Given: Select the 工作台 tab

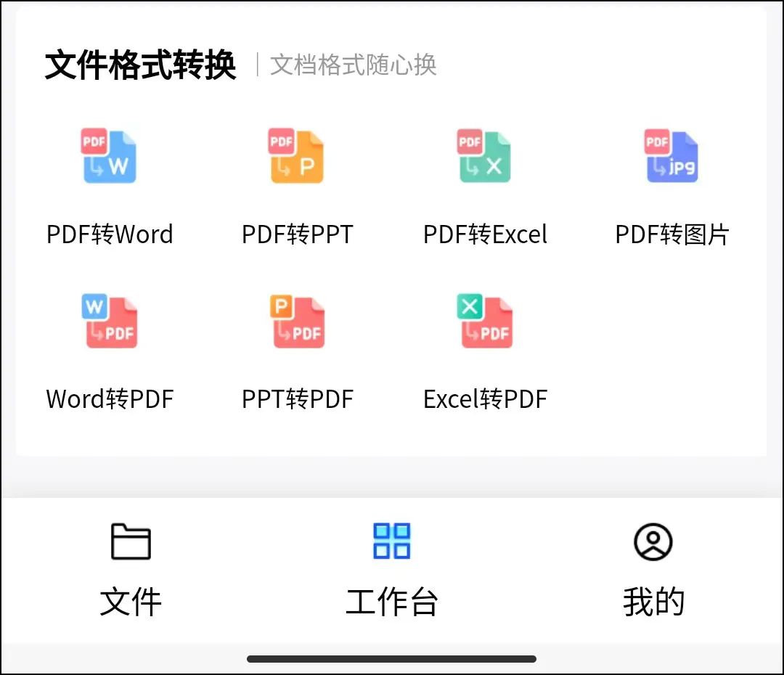Looking at the screenshot, I should pos(393,573).
